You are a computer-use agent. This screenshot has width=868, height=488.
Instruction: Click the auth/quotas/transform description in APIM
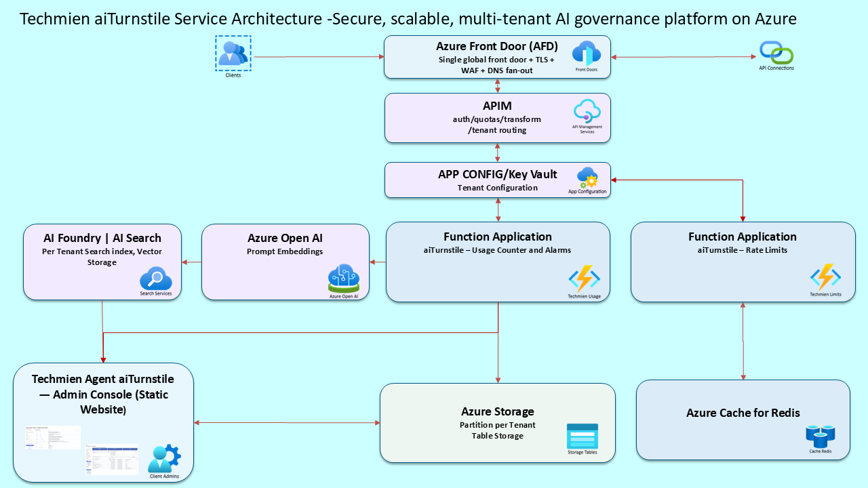pos(497,125)
